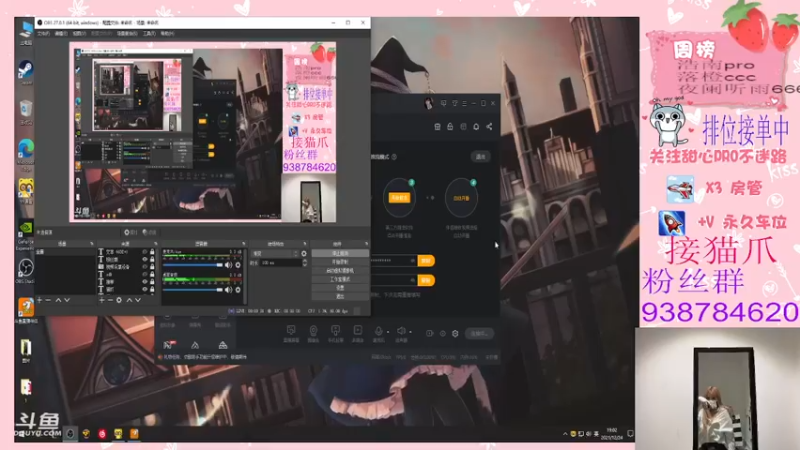Click the lock icon in the Douyu streaming app
Screen dimensions: 800x450
pos(450,127)
